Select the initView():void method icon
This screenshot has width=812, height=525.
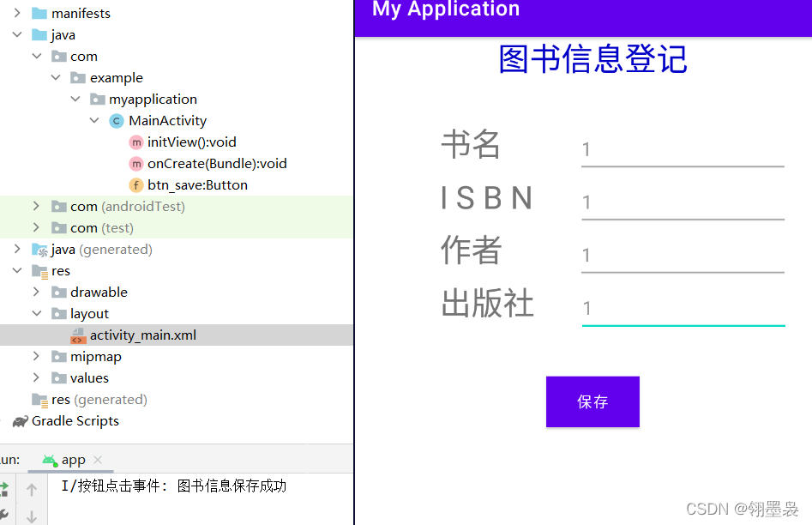coord(135,142)
